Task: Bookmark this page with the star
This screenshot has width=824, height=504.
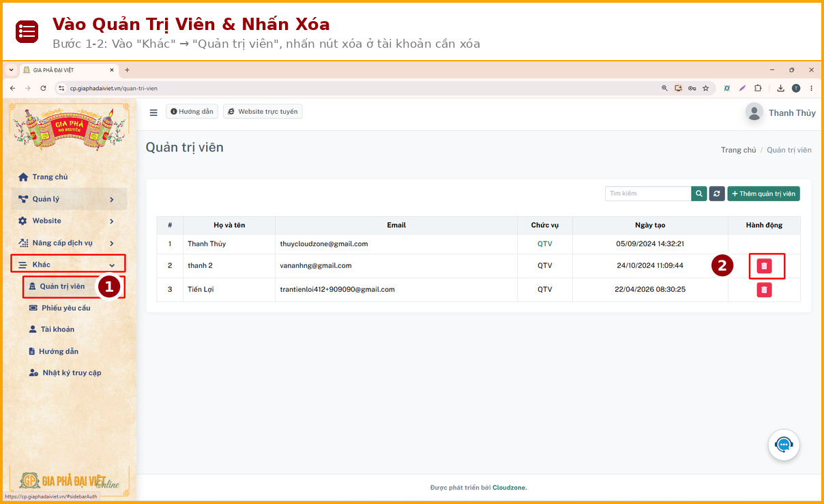Action: (706, 88)
